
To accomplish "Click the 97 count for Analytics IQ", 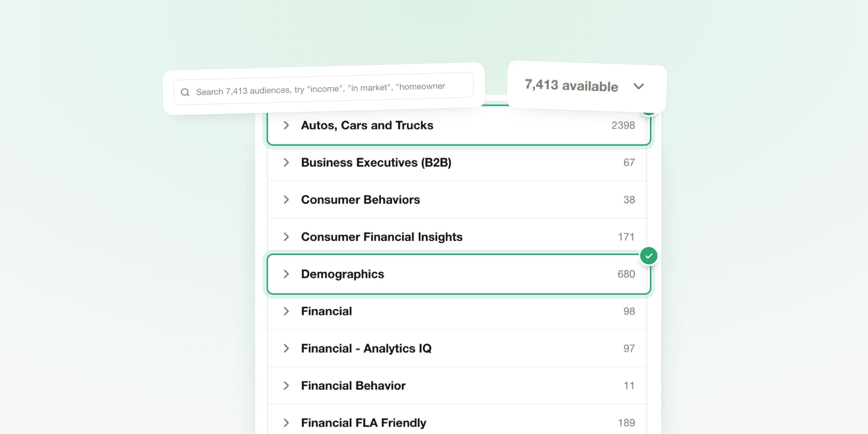I will 629,349.
